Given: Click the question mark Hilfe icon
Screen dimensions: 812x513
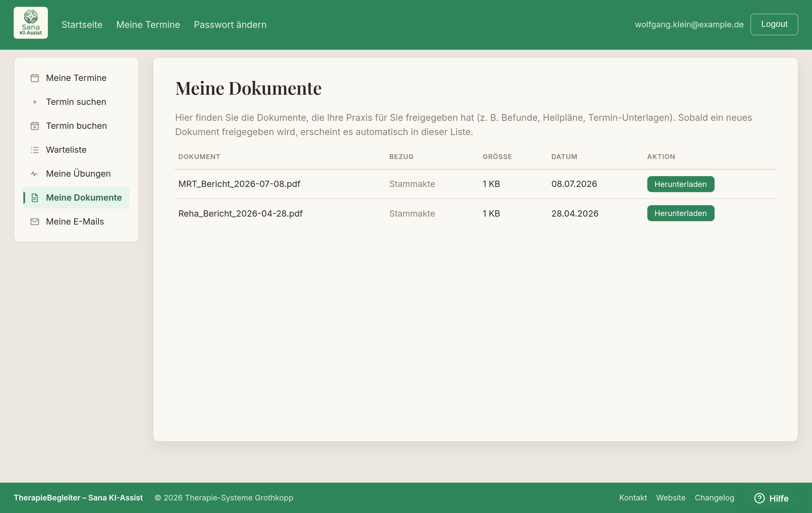Looking at the screenshot, I should coord(759,498).
